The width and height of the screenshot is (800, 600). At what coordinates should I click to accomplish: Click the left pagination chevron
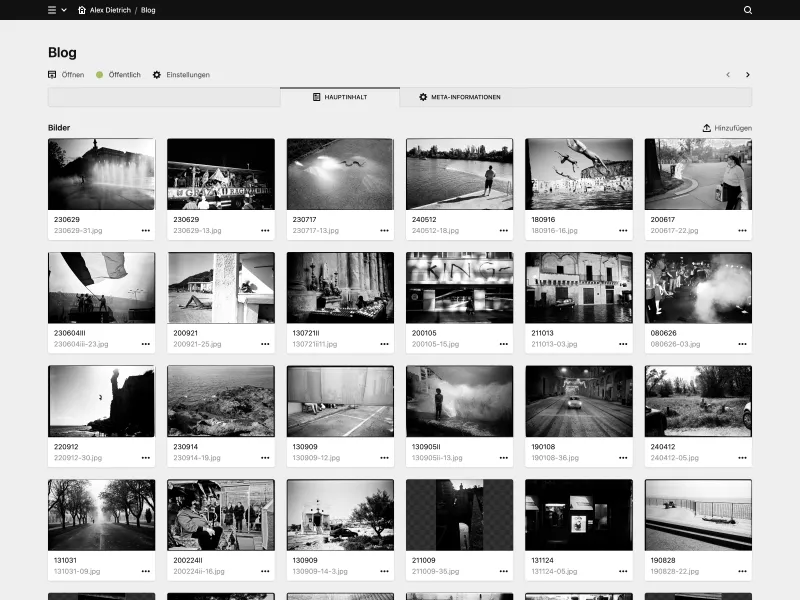click(727, 74)
